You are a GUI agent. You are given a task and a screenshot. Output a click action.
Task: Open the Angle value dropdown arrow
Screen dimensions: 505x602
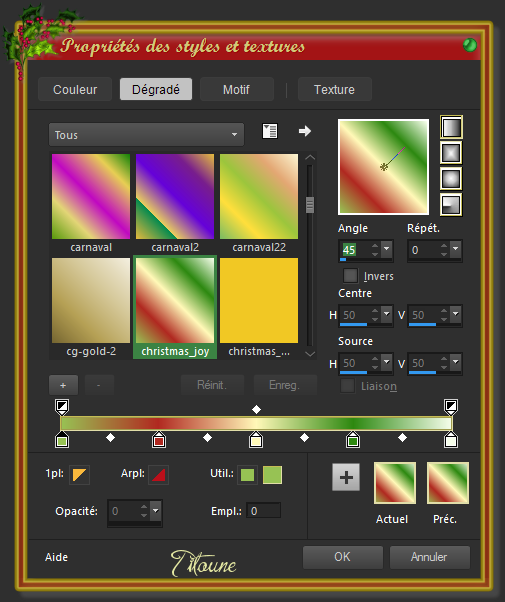coord(387,249)
